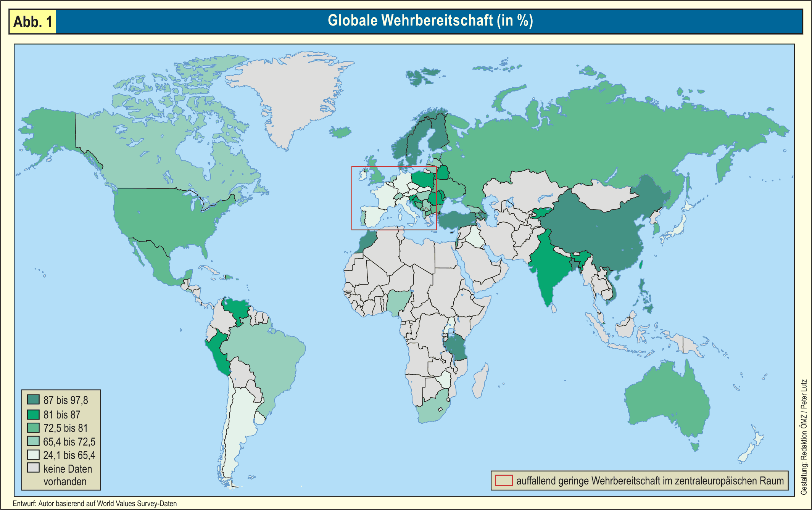Click on Iceland on the map

click(340, 132)
